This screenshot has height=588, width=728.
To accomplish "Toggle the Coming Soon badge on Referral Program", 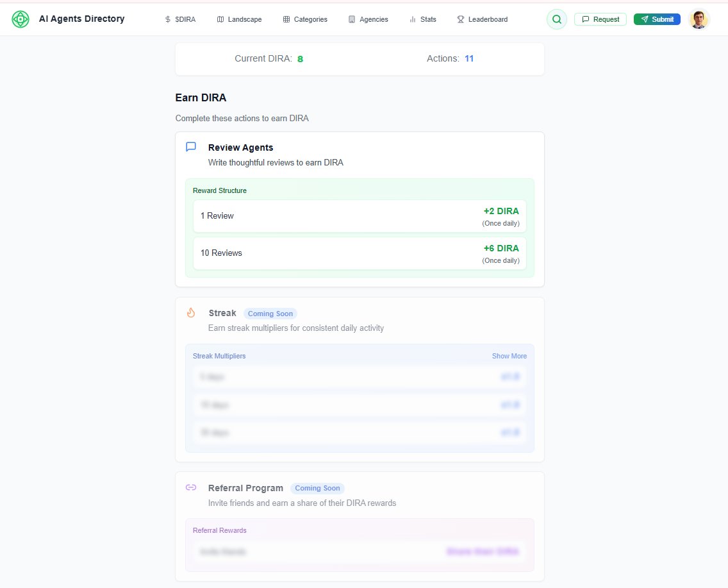I will (x=317, y=488).
